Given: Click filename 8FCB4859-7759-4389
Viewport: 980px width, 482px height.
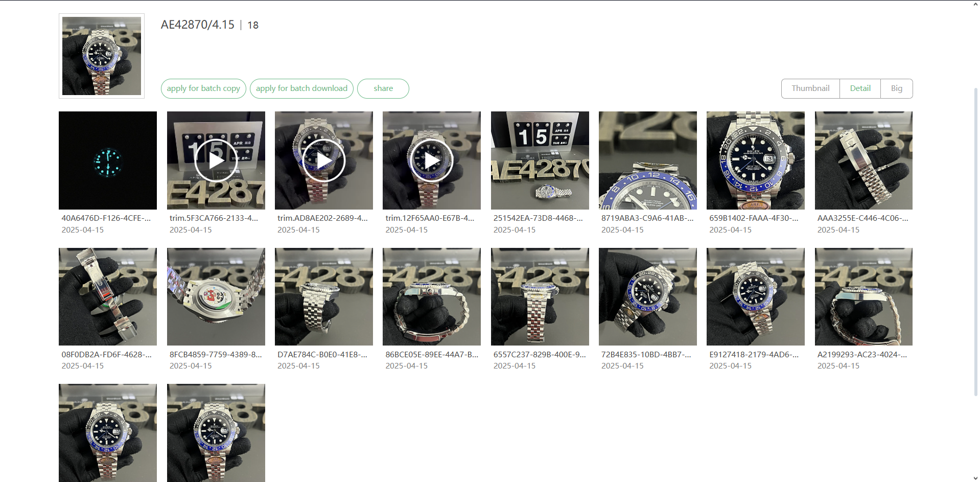Looking at the screenshot, I should [x=216, y=354].
